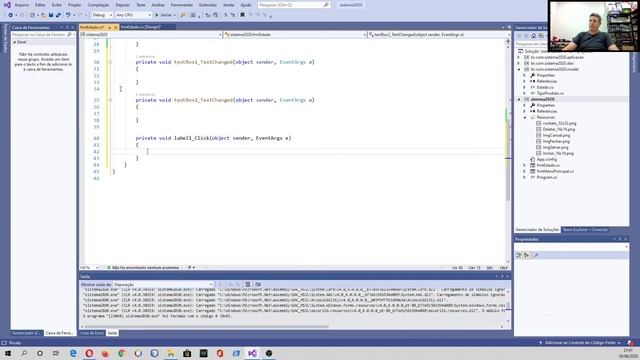Click the Save file icon in toolbar
Screen dimensions: 640x360
coord(51,15)
